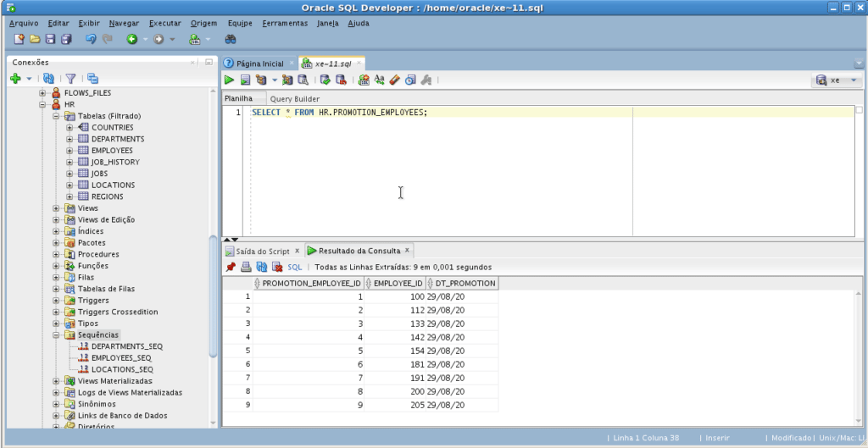Click the Run Script icon

point(244,80)
